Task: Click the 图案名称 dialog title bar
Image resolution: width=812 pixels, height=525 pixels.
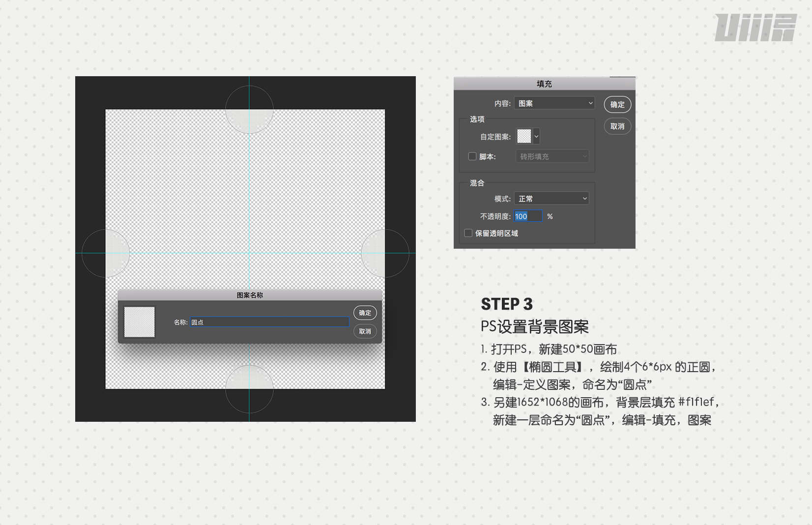Action: point(250,295)
